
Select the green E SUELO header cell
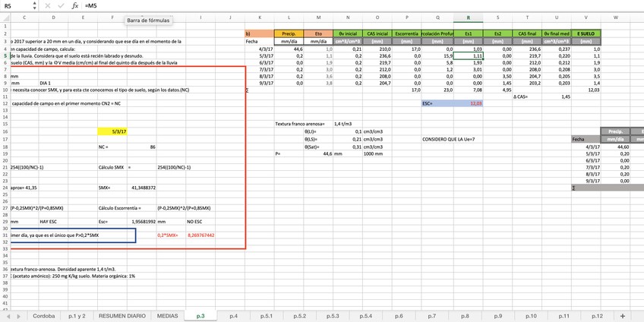[586, 33]
